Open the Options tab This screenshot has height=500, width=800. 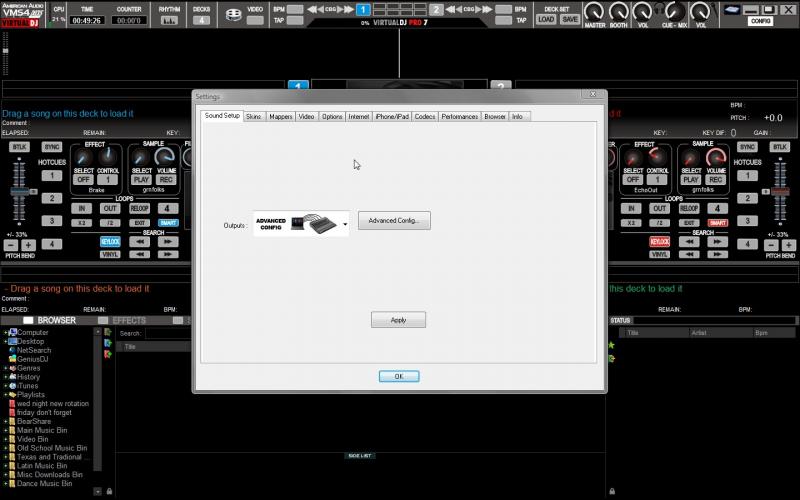pyautogui.click(x=332, y=117)
